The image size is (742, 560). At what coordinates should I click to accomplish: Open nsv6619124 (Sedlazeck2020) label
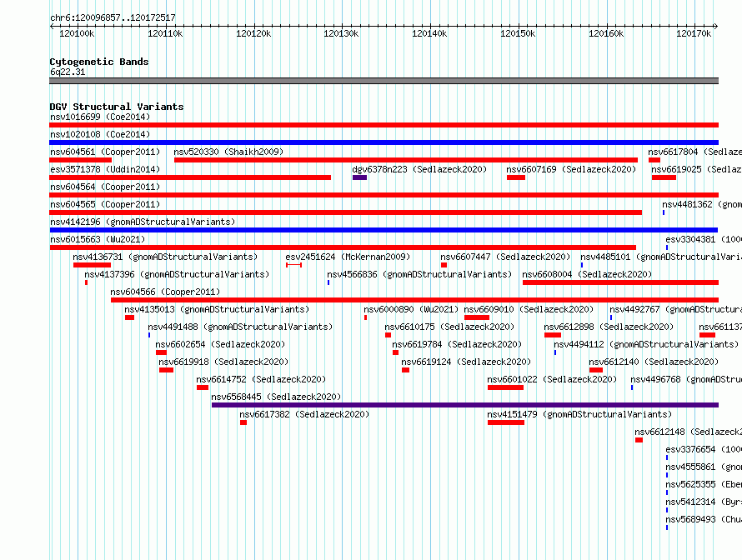tap(466, 362)
